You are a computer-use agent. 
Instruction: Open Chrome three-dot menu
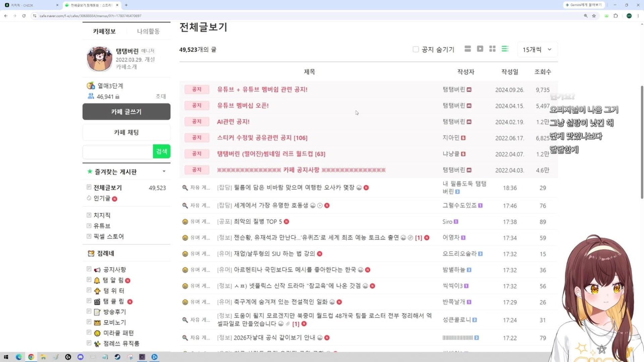tap(638, 16)
